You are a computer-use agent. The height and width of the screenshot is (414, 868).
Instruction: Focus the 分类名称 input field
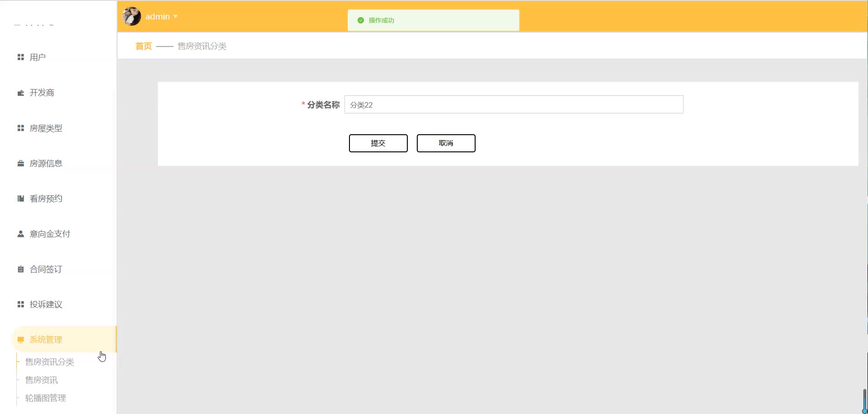(x=514, y=104)
